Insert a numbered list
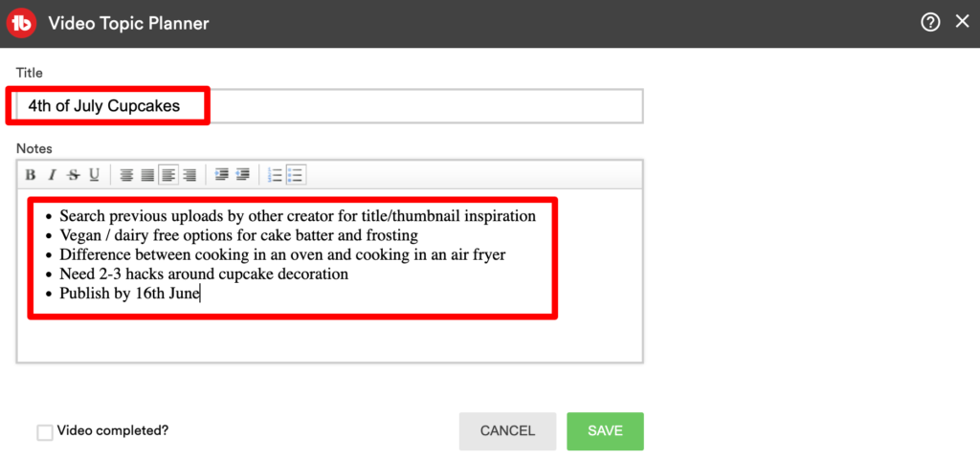The width and height of the screenshot is (980, 460). click(275, 175)
